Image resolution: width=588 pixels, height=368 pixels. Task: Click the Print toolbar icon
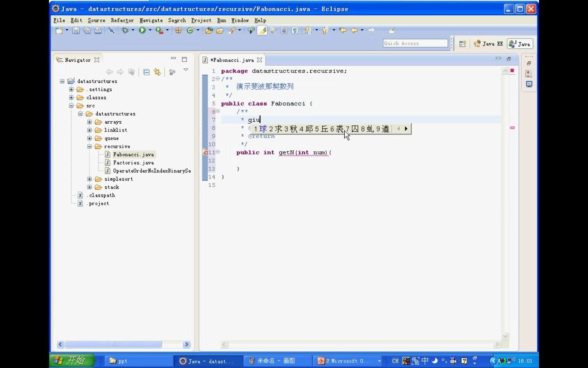98,31
